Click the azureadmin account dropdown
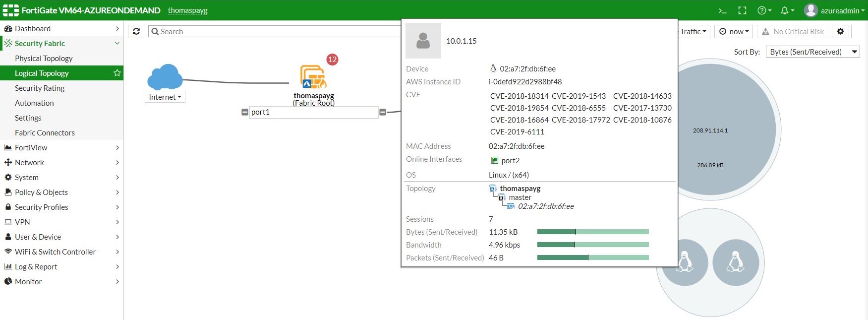 tap(842, 10)
